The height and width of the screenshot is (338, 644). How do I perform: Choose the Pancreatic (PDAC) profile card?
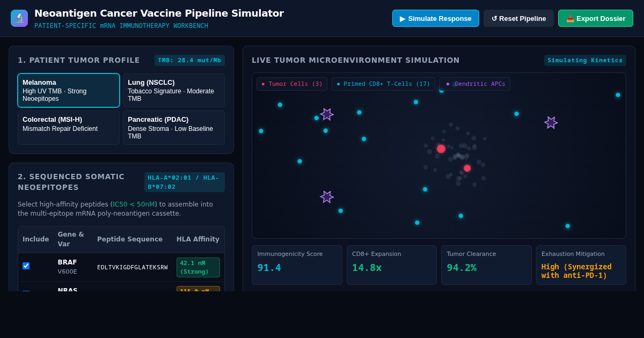174,128
